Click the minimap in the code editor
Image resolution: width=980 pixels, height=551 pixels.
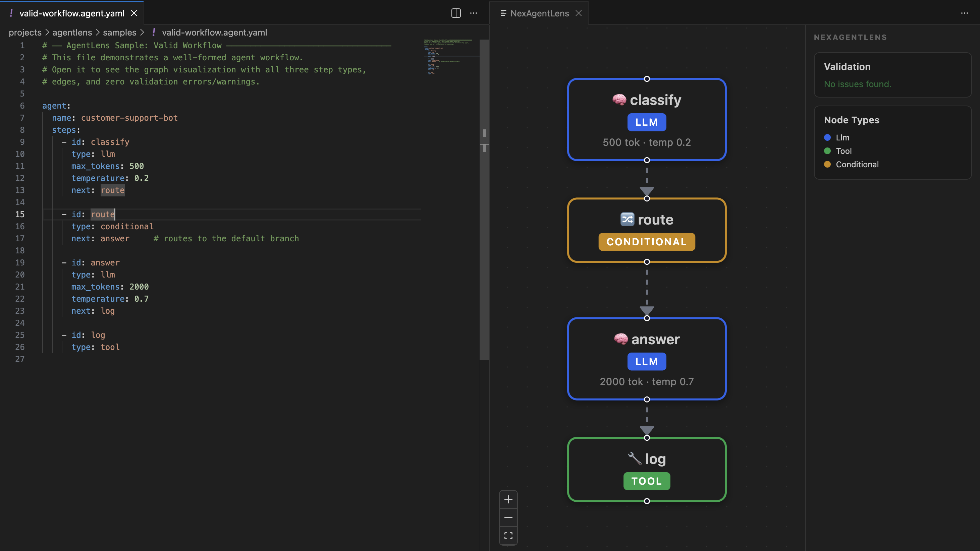tap(449, 57)
